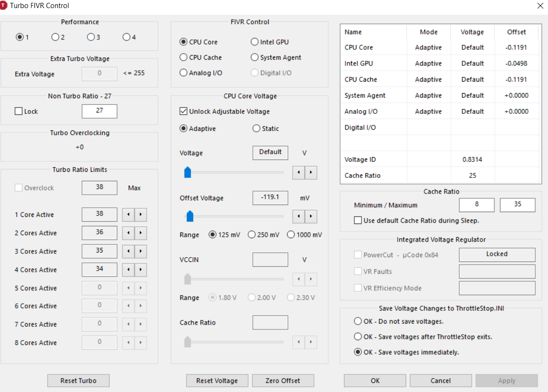The width and height of the screenshot is (548, 392).
Task: Close the Turbo FIVR Control window
Action: click(x=540, y=6)
